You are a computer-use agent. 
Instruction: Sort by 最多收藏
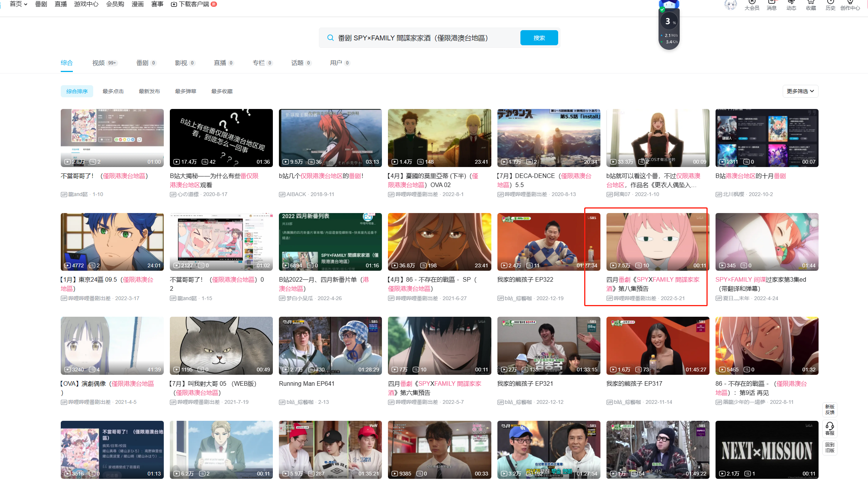pyautogui.click(x=222, y=91)
